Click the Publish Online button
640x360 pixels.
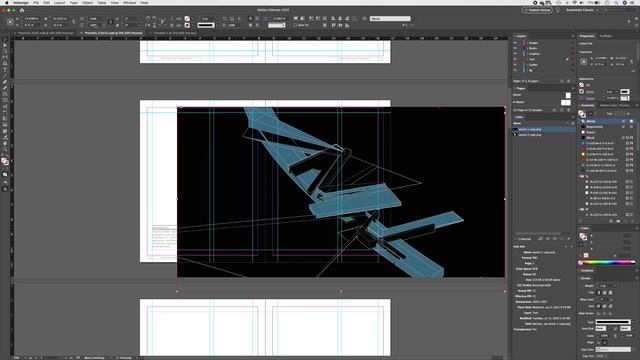[x=537, y=10]
